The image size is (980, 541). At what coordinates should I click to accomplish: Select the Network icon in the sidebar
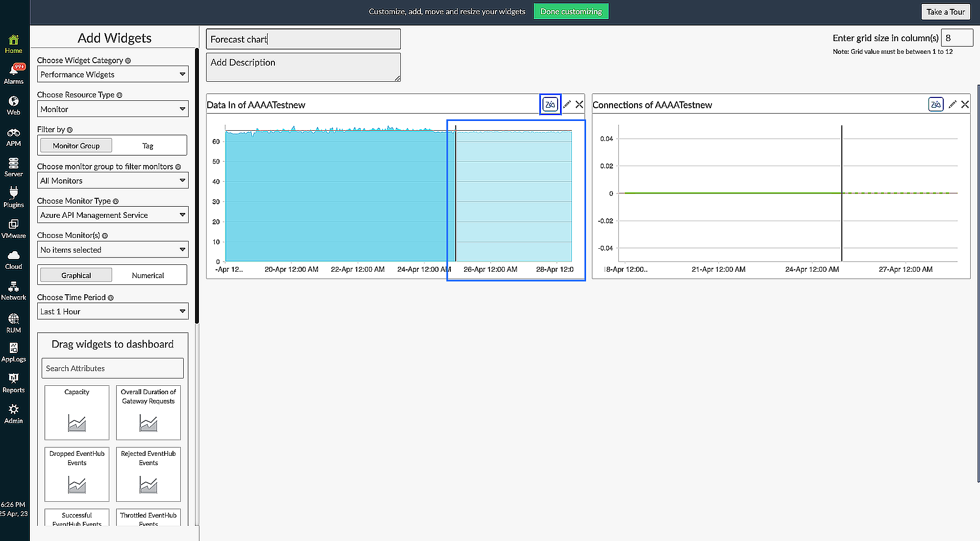tap(14, 289)
